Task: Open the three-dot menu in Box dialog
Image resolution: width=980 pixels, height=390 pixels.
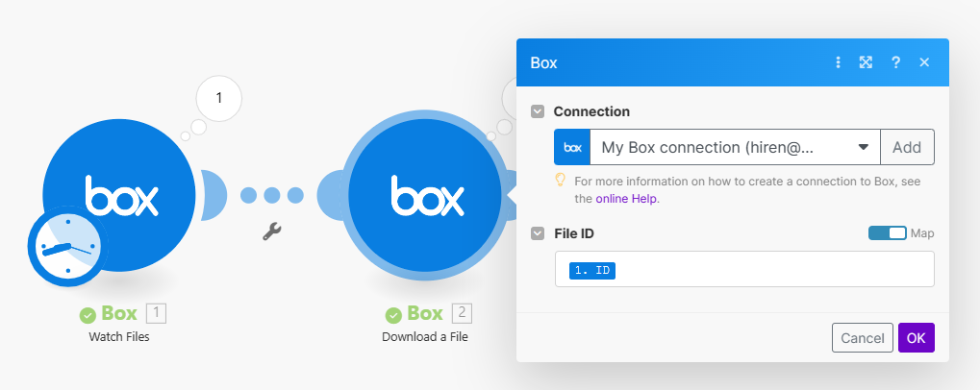Action: pos(838,62)
